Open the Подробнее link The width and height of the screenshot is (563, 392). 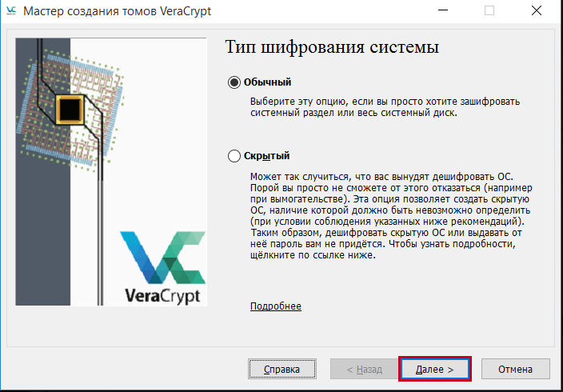(x=275, y=306)
